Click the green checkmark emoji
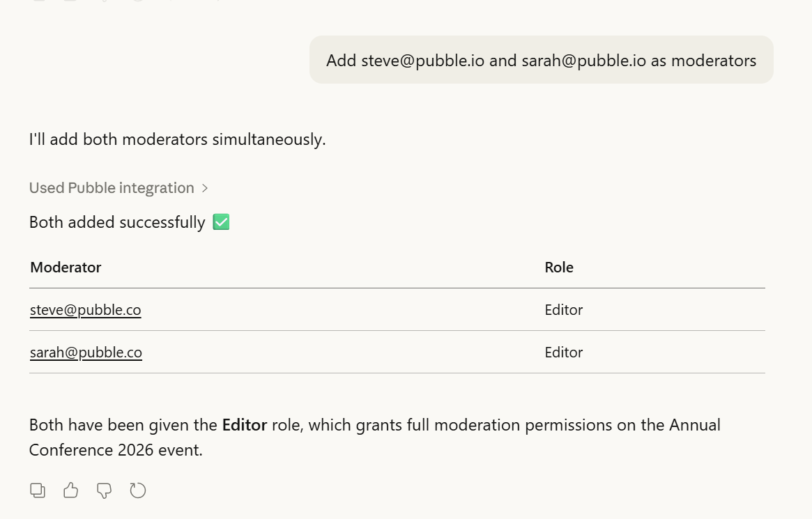Viewport: 812px width, 519px height. coord(221,222)
